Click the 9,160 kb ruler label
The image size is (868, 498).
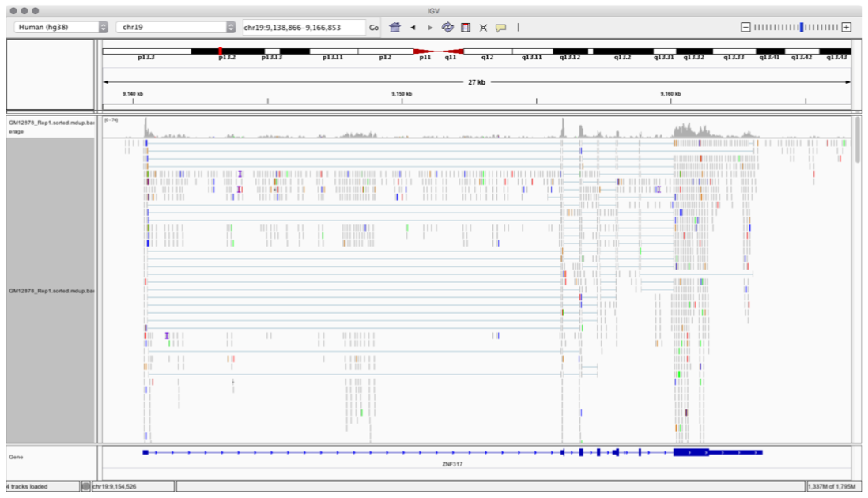click(670, 94)
